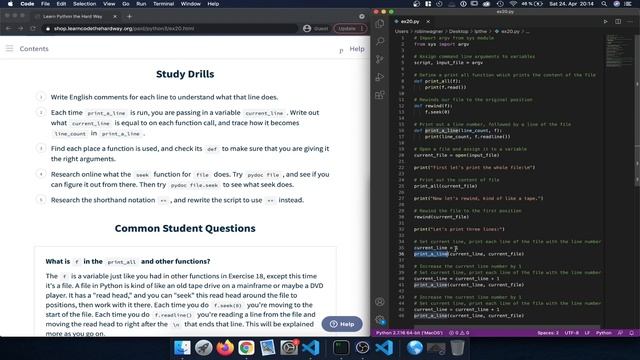
Task: Select the Python interpreter in status bar
Action: (x=409, y=333)
